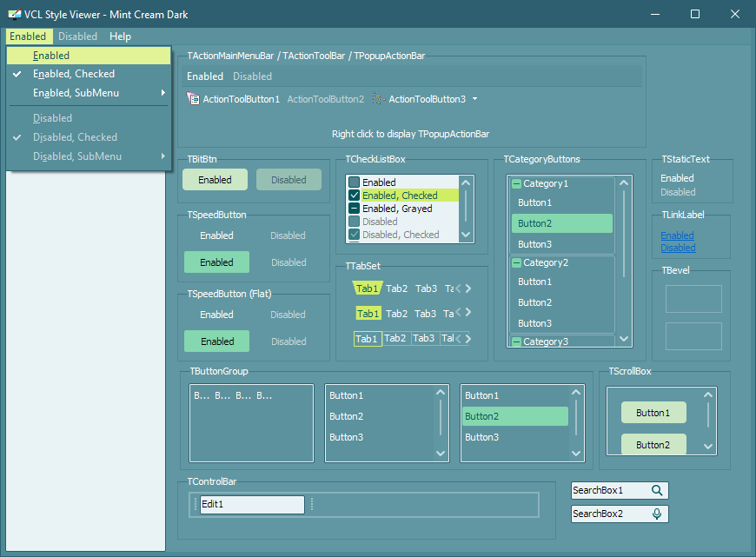Select Tab2 in the second tab set row
This screenshot has height=557, width=756.
(397, 314)
